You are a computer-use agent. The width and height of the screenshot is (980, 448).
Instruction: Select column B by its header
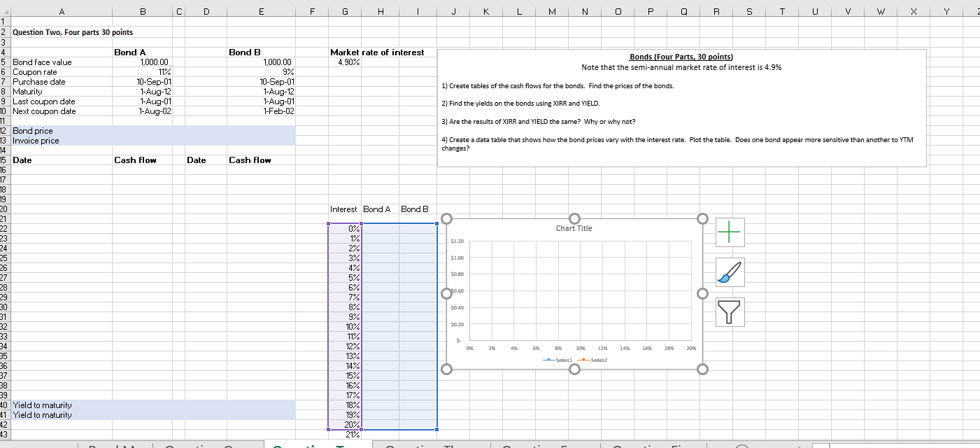143,11
